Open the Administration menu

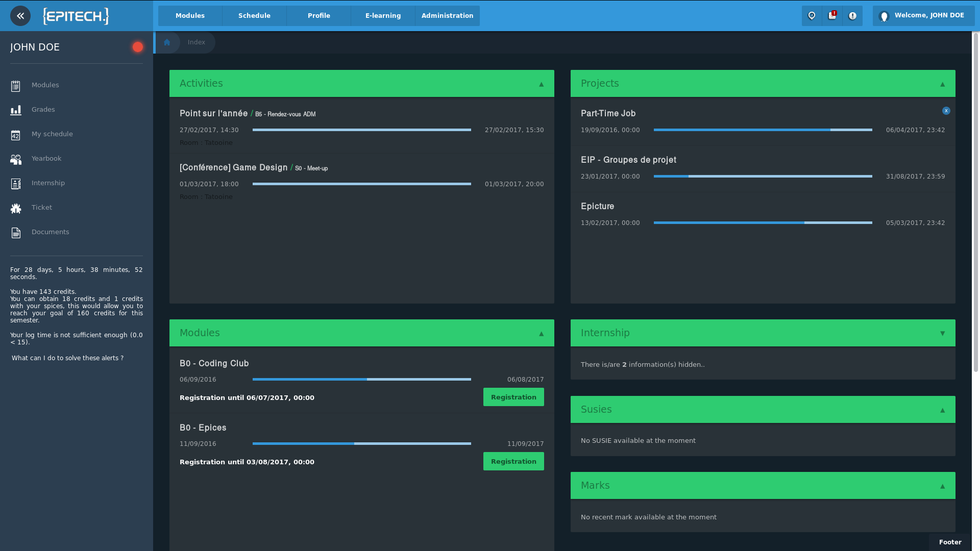(447, 15)
